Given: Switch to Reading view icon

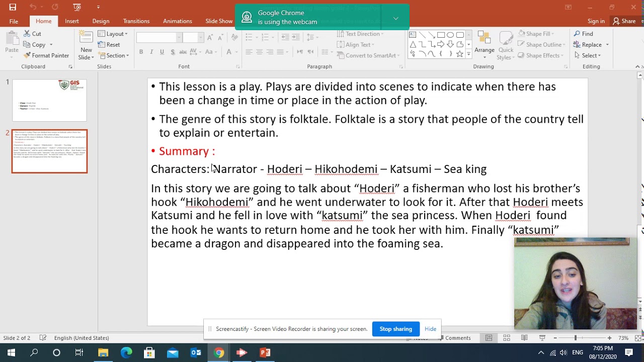Looking at the screenshot, I should 524,338.
